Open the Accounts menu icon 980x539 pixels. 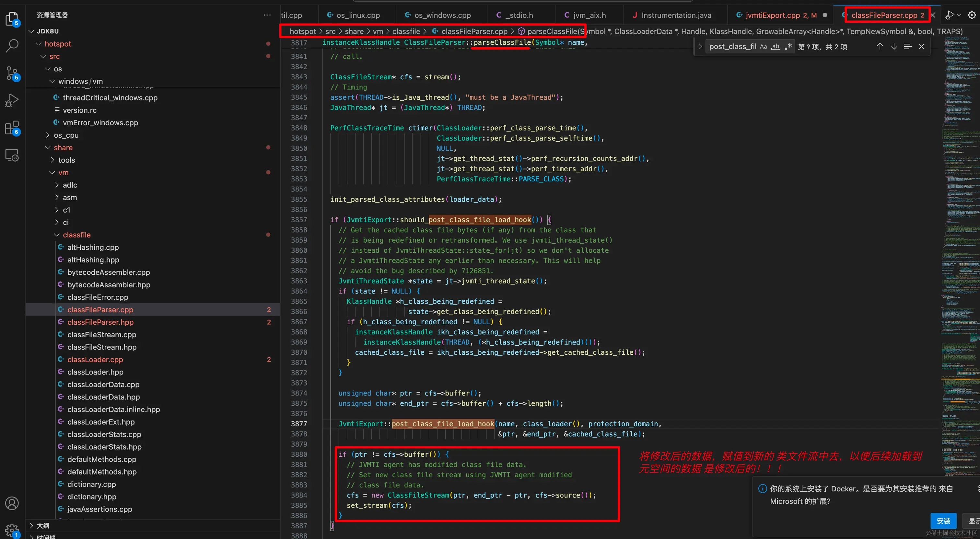point(12,503)
